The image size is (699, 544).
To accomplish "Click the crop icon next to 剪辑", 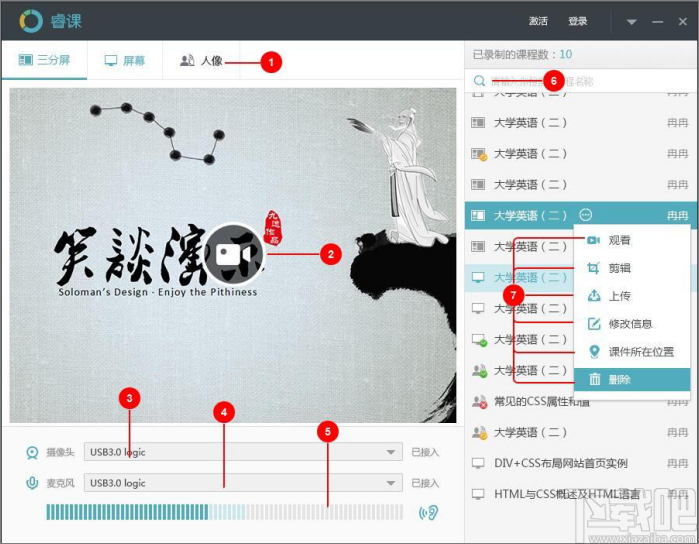I will pyautogui.click(x=593, y=268).
